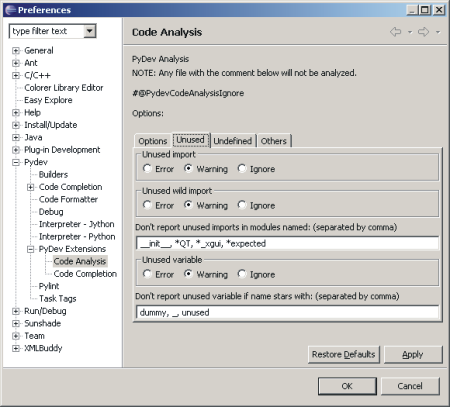Click the forward navigation arrow icon

(423, 32)
